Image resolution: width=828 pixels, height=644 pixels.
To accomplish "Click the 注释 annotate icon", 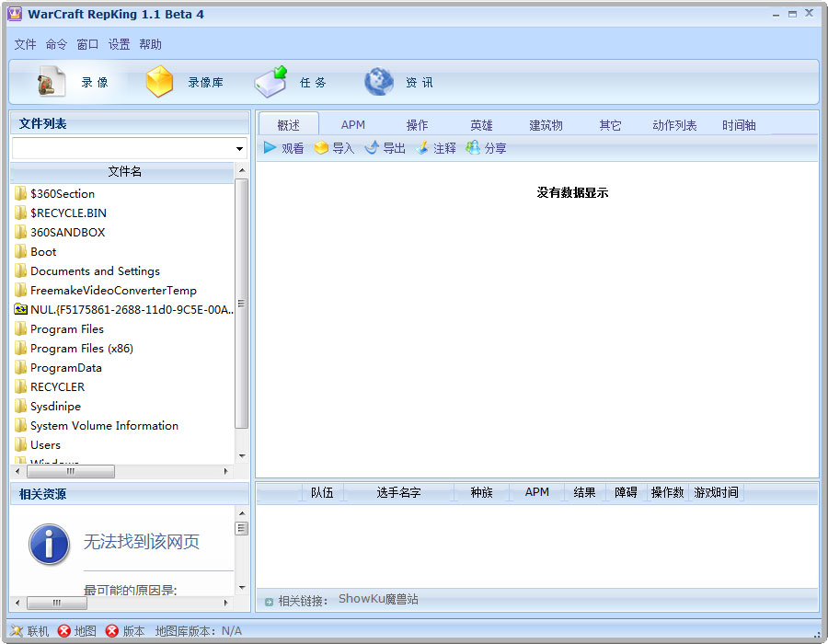I will (422, 148).
